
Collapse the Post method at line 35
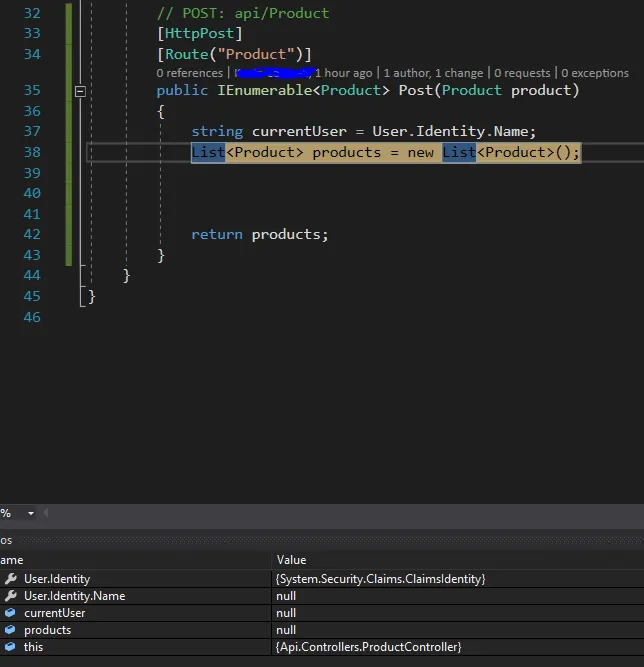coord(81,91)
